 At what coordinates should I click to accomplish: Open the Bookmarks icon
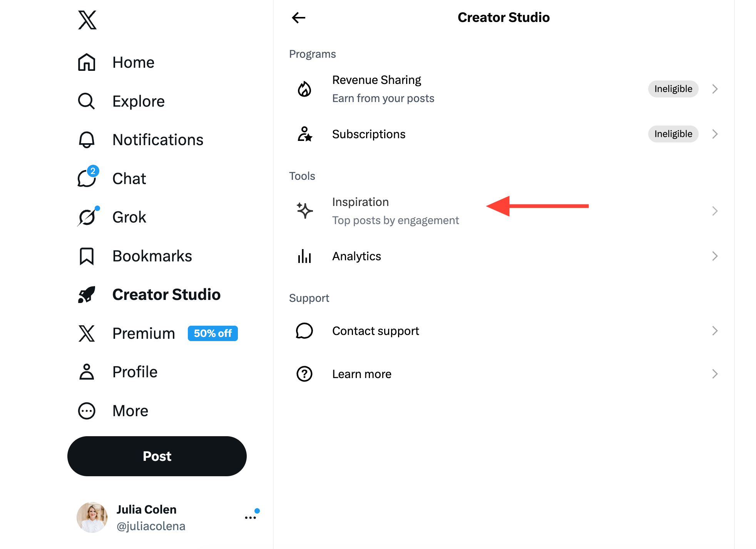(86, 256)
